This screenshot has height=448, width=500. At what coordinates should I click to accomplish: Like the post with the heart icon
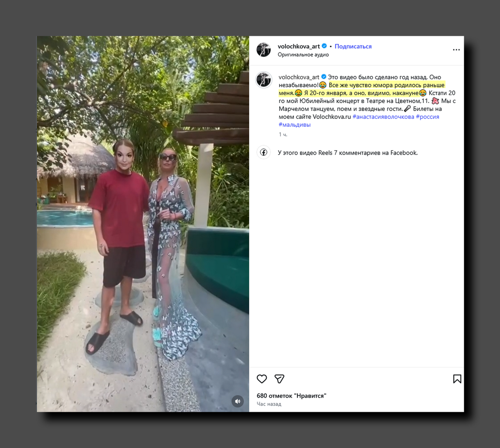[x=262, y=379]
